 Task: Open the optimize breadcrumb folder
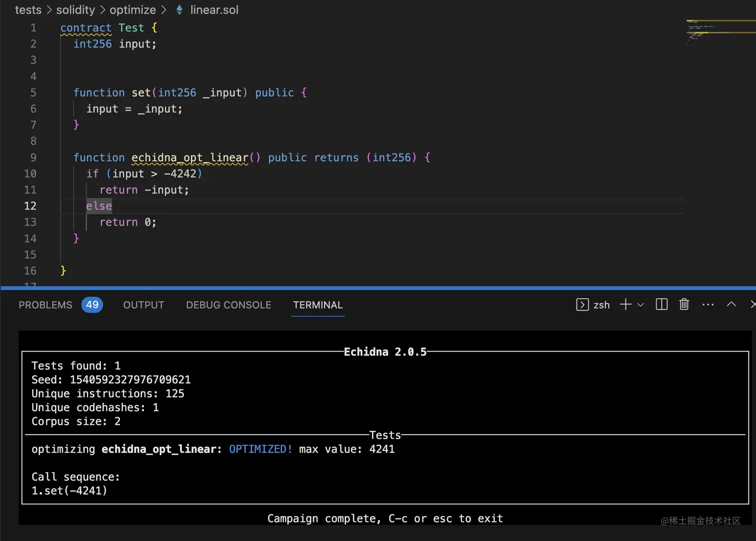133,10
